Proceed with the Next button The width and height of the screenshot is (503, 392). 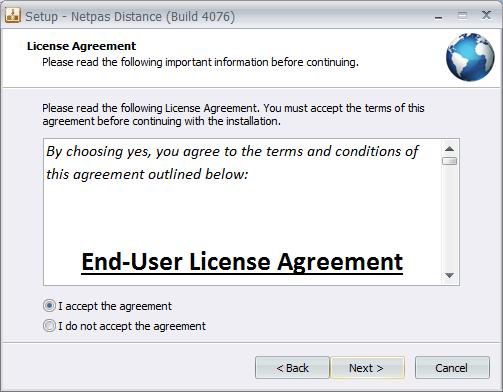[367, 368]
